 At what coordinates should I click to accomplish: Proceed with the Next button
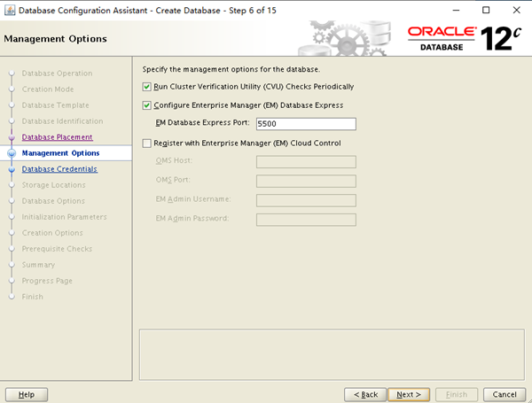[x=409, y=394]
